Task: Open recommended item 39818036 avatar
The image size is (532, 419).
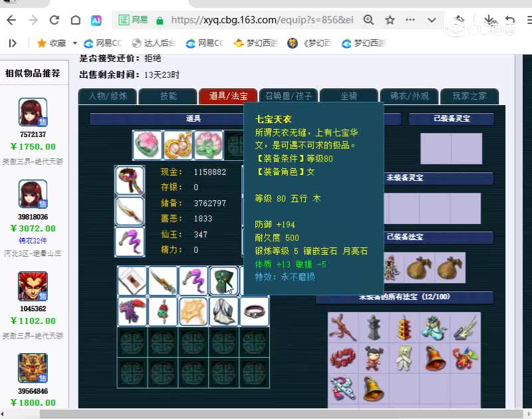Action: pyautogui.click(x=33, y=194)
